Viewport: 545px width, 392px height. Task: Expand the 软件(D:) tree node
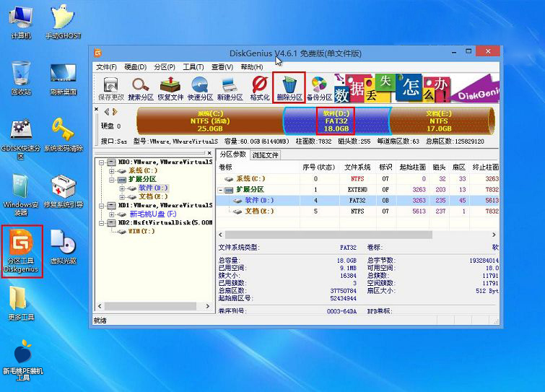pos(122,188)
